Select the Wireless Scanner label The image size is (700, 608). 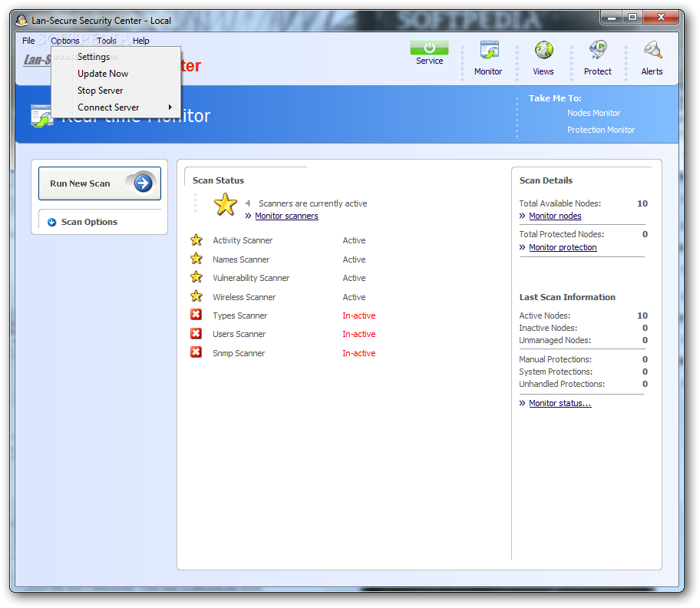pos(244,297)
